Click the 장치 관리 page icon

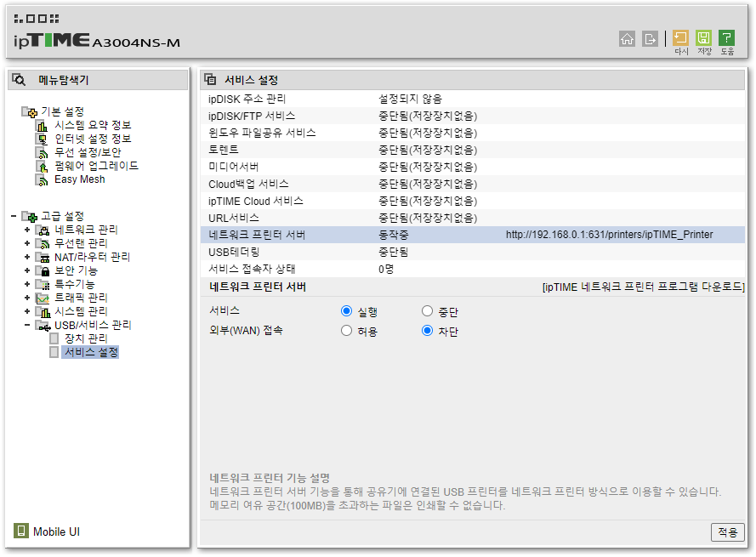[54, 338]
